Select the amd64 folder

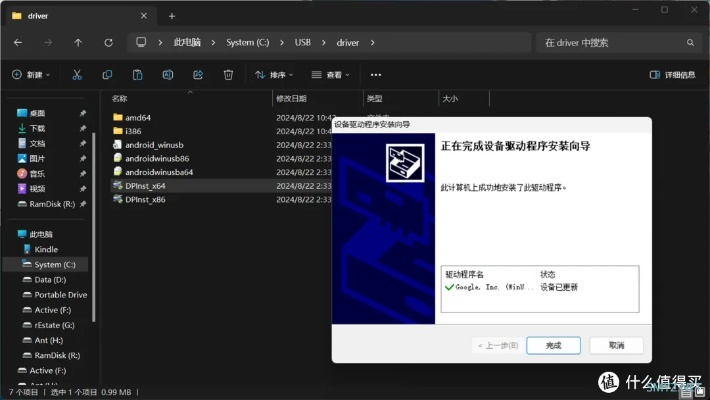[x=137, y=118]
